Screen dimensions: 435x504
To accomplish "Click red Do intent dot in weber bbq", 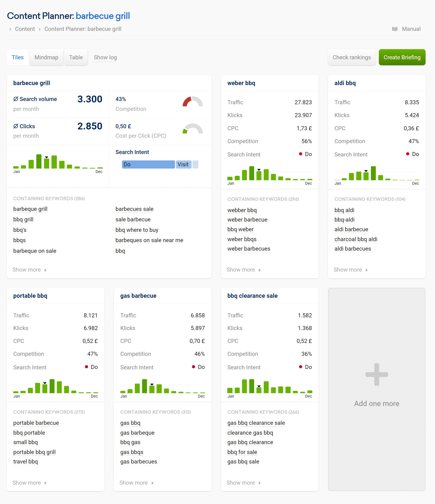I will point(300,154).
